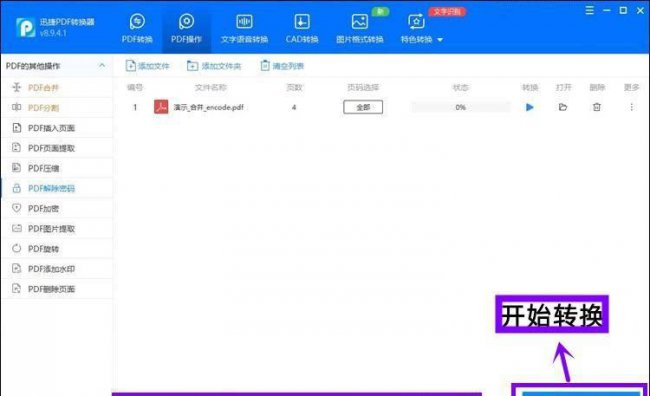
Task: Minimize the application window
Action: coord(606,10)
